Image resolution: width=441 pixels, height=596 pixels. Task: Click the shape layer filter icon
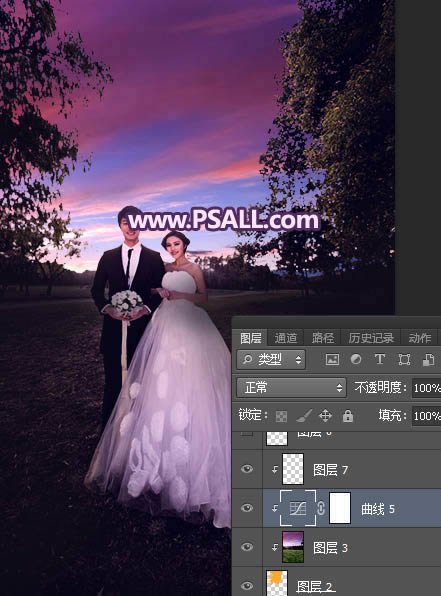click(x=404, y=359)
